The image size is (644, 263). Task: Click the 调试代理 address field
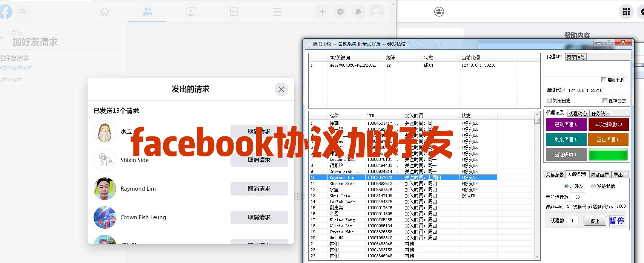coord(598,90)
